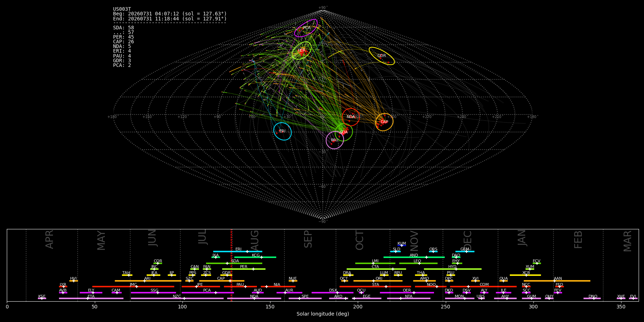Click the Solar longitude axis label
This screenshot has width=644, height=322.
tap(323, 314)
